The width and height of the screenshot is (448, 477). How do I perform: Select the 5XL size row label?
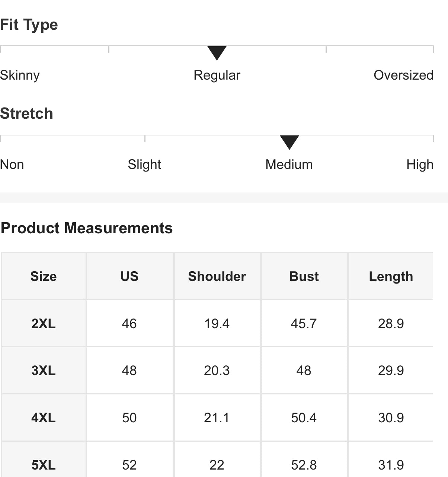(x=44, y=465)
